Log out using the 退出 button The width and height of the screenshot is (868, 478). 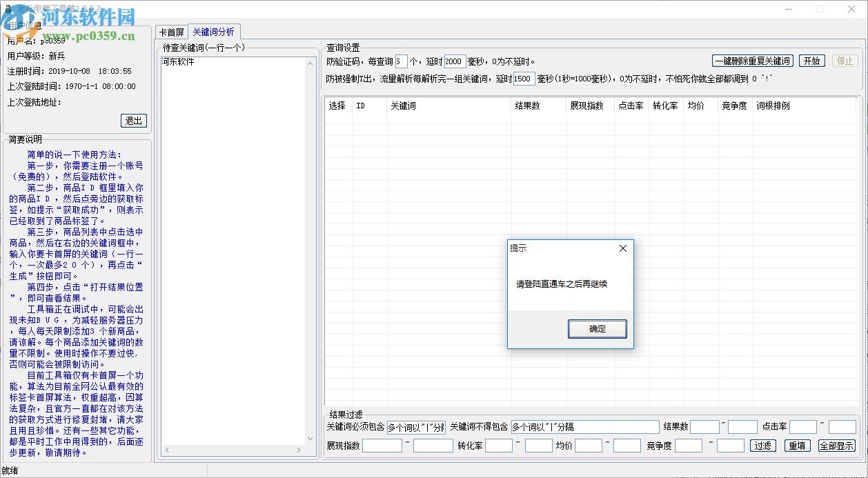point(133,120)
